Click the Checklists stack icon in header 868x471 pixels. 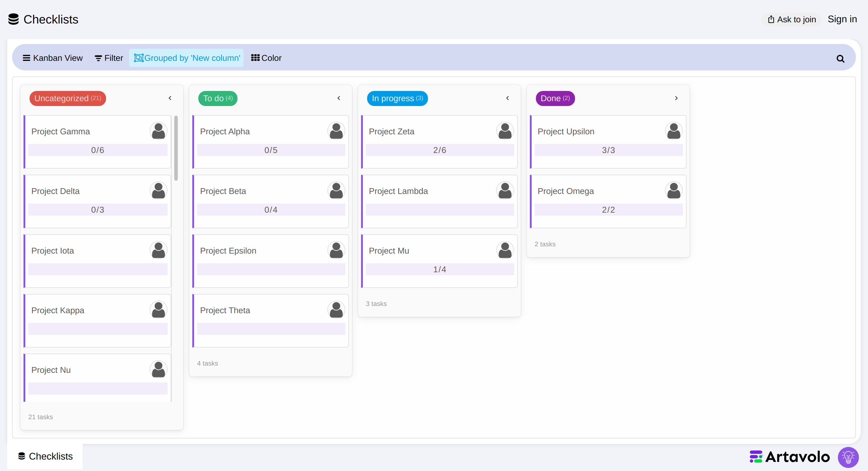pos(14,19)
